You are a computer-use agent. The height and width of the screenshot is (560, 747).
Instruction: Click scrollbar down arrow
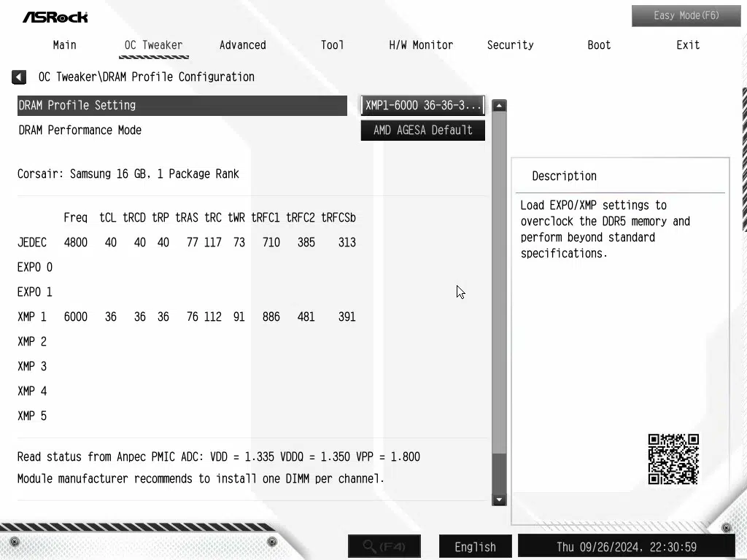click(499, 499)
